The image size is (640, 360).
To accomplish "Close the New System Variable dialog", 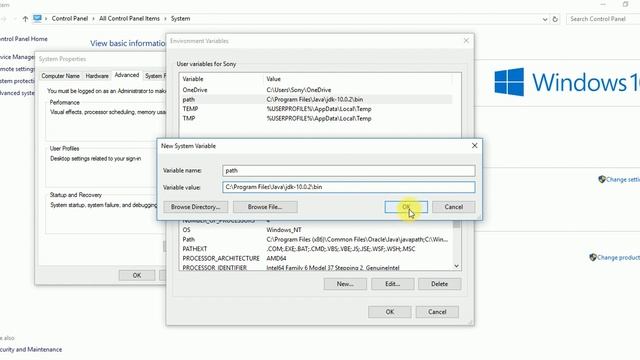I will click(474, 146).
